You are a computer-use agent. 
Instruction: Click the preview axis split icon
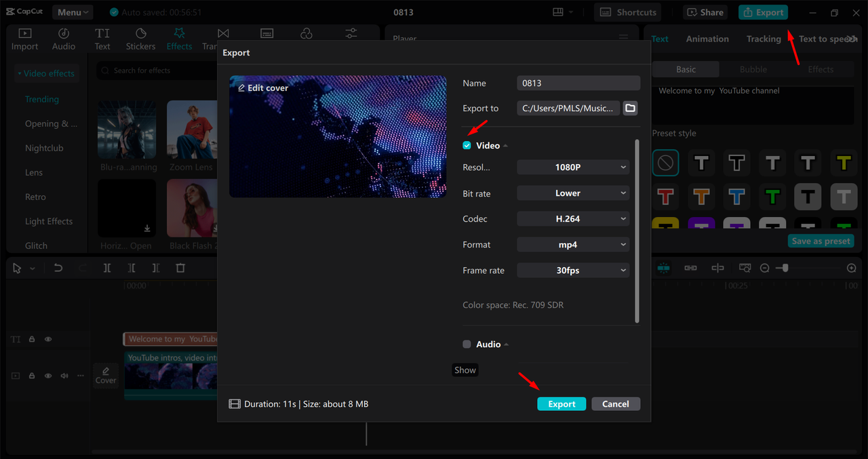[717, 268]
